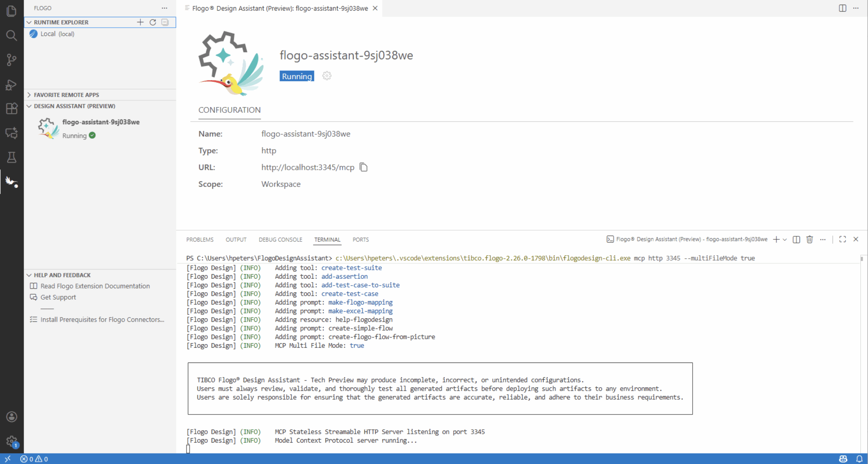Open the Search view in the activity bar
This screenshot has height=464, width=868.
click(x=11, y=35)
